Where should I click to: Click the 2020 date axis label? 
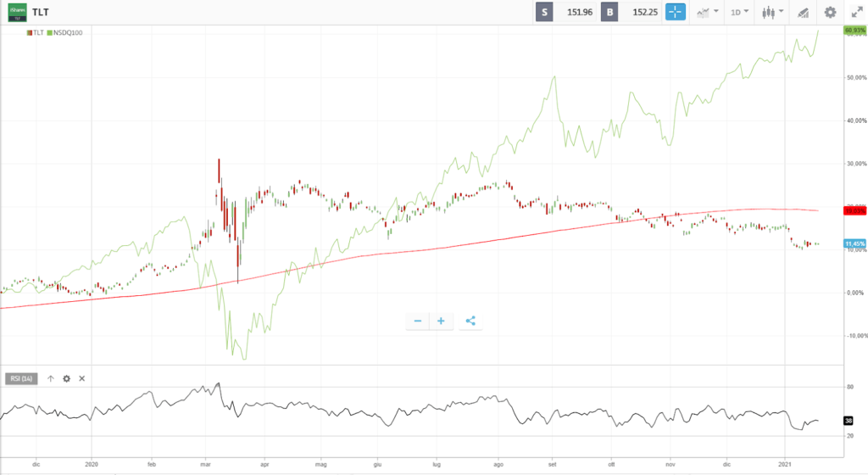(x=92, y=465)
